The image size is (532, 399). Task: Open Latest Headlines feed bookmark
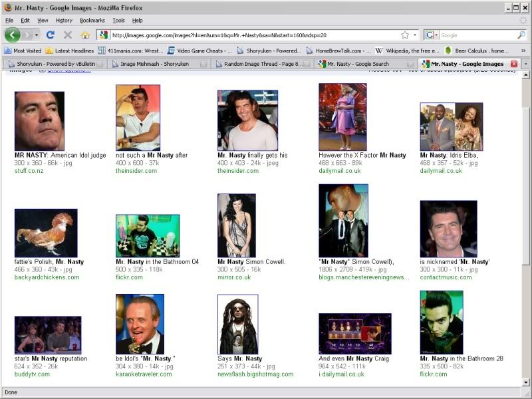(70, 51)
